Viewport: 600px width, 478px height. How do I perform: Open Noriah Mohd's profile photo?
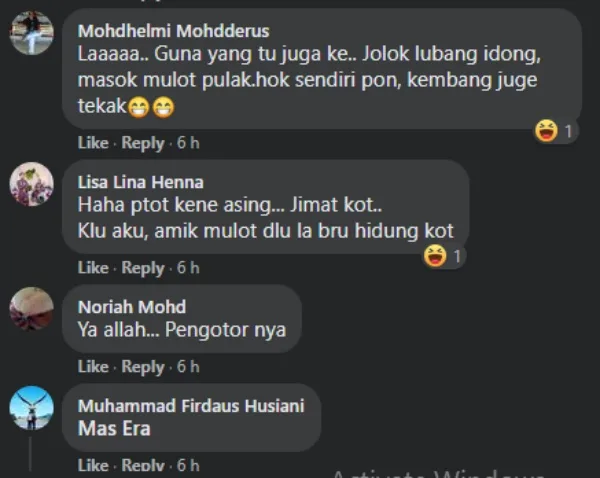click(x=31, y=309)
